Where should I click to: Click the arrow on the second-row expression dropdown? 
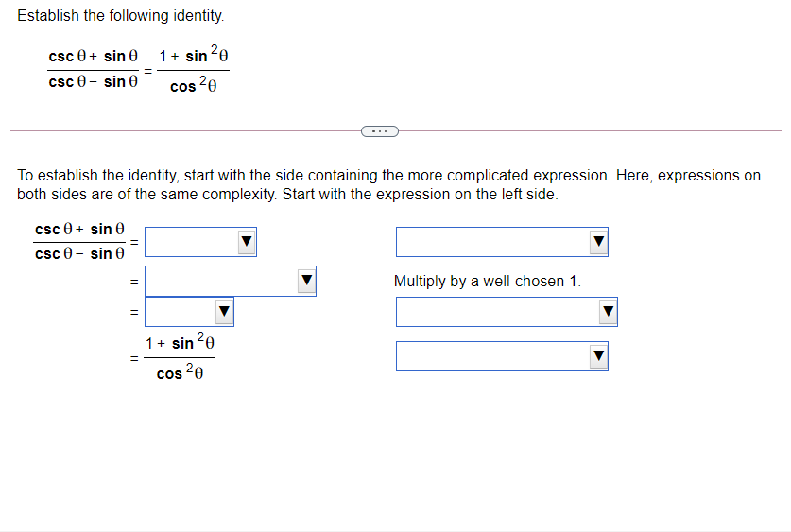click(307, 280)
